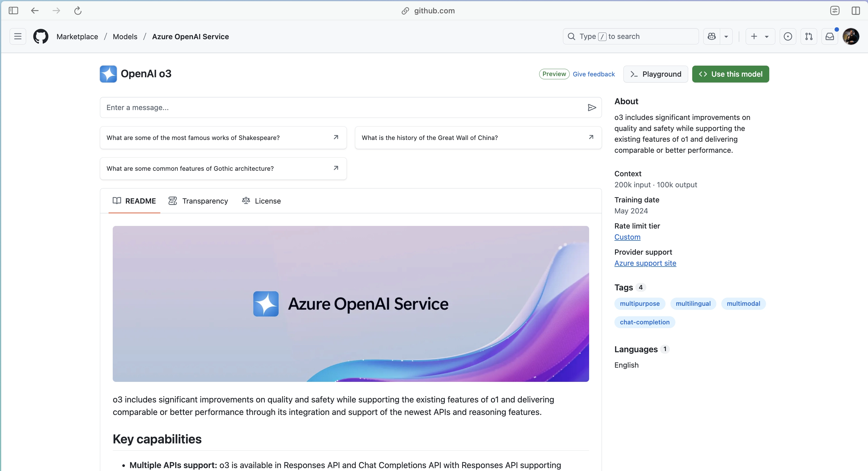
Task: Click the browser forward arrow
Action: [x=56, y=10]
